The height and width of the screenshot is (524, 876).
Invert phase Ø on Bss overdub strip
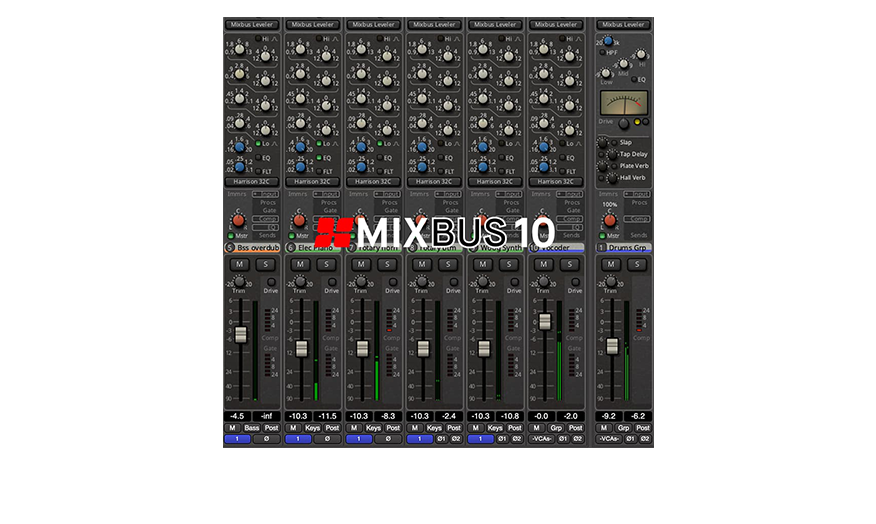pos(266,439)
